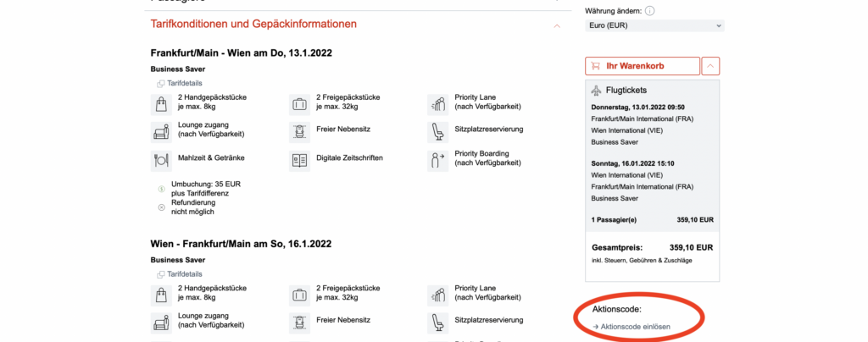The height and width of the screenshot is (342, 868).
Task: Collapse the cart using chevron beside Ihr Warenkorb
Action: pyautogui.click(x=712, y=66)
